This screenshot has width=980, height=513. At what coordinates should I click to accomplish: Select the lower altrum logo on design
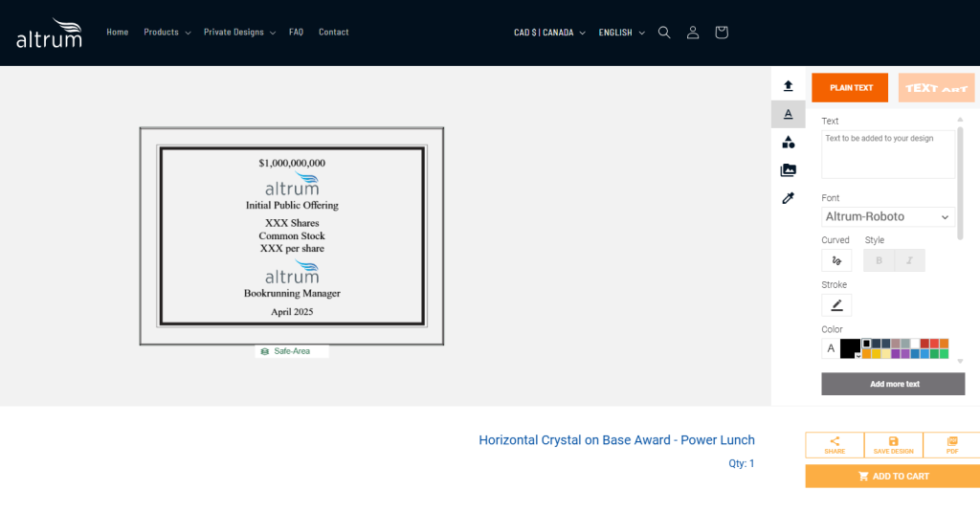pyautogui.click(x=292, y=273)
